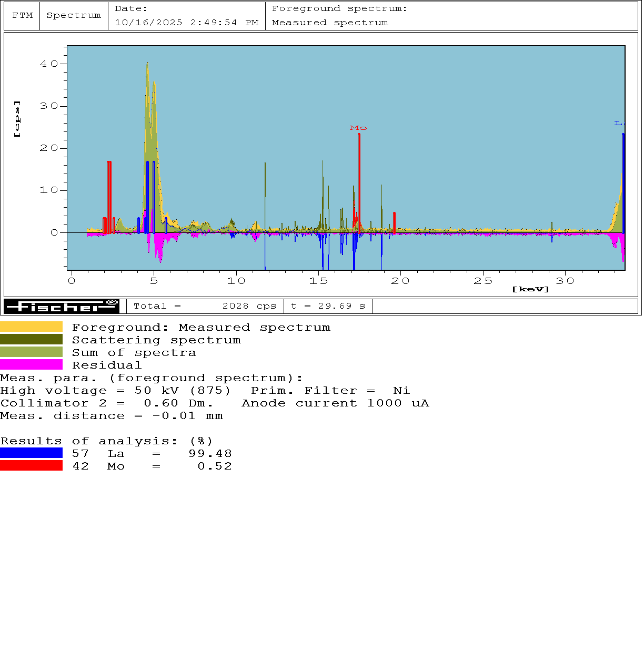This screenshot has height=662, width=644.
Task: Click the Total 2028 cps status field
Action: pyautogui.click(x=205, y=306)
